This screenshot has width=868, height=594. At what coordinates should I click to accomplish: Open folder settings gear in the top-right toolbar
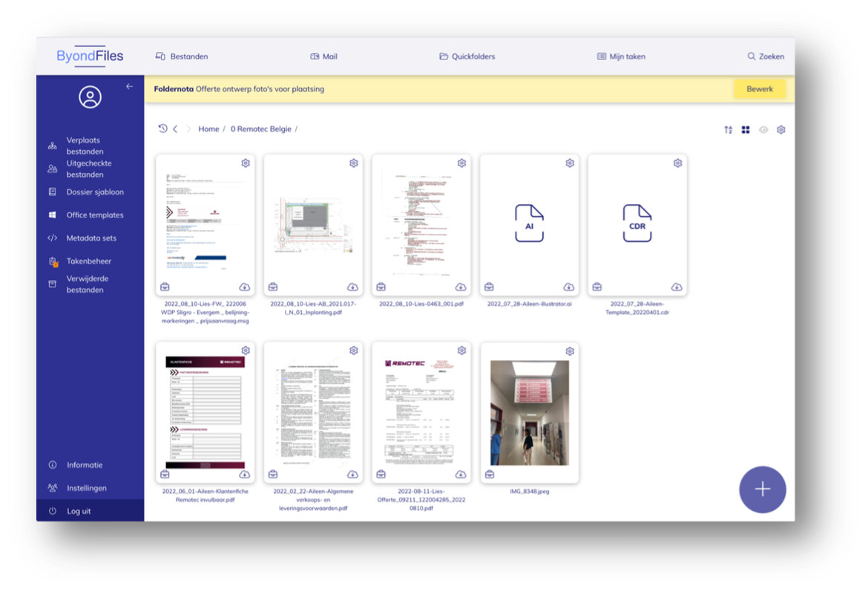point(781,130)
